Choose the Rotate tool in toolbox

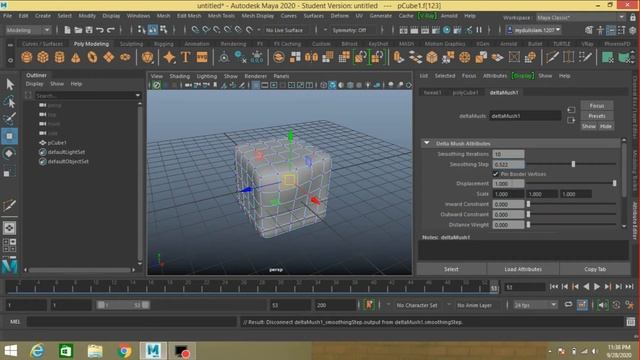(9, 154)
